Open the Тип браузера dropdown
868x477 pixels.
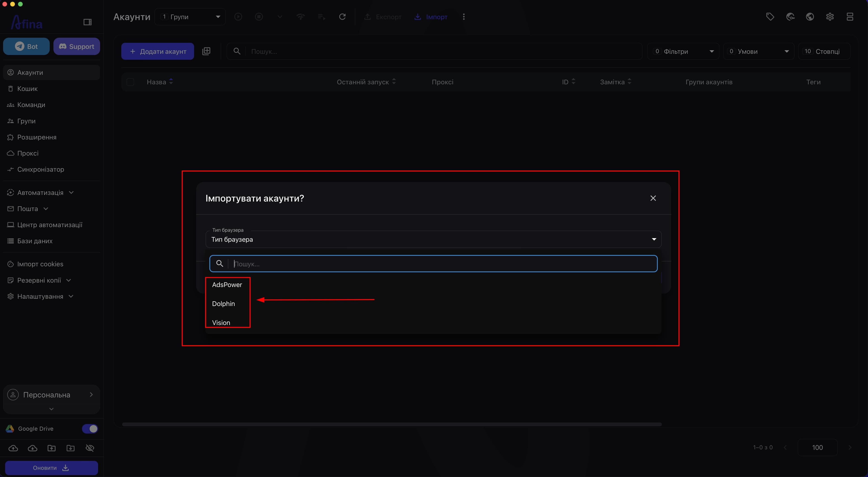point(433,239)
